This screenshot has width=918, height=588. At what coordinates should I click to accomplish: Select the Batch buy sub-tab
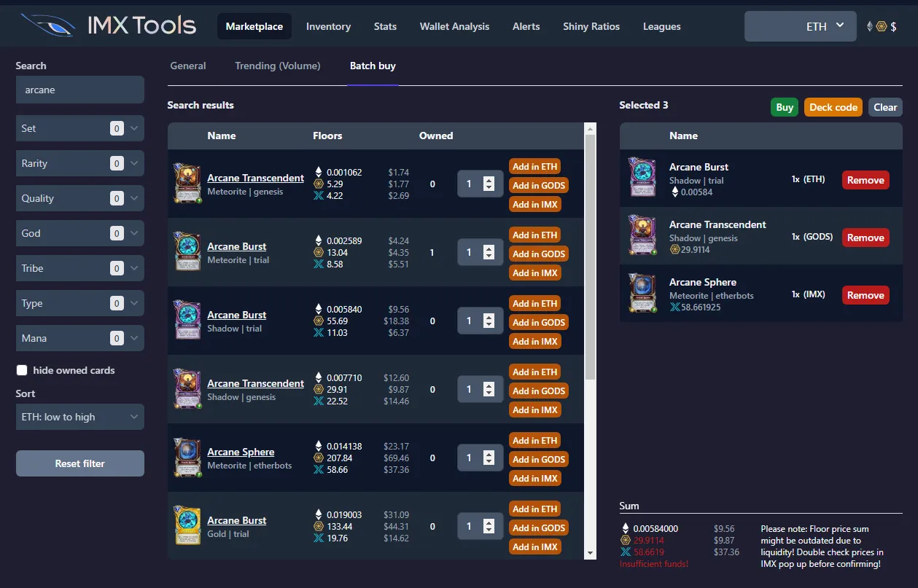point(373,66)
